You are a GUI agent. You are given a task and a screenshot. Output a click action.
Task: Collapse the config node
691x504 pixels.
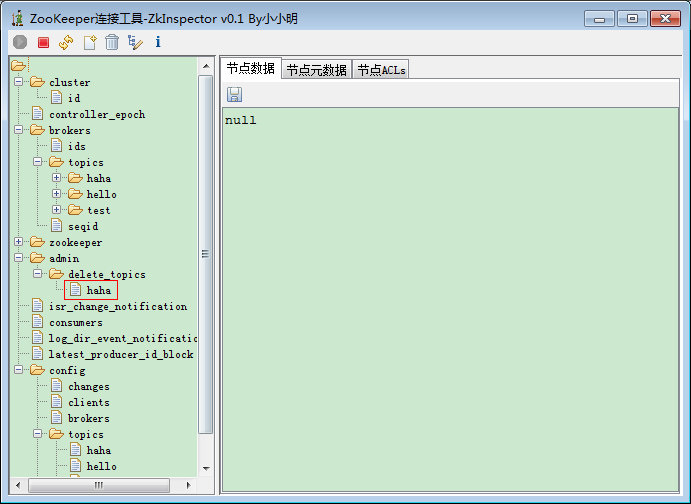point(19,370)
